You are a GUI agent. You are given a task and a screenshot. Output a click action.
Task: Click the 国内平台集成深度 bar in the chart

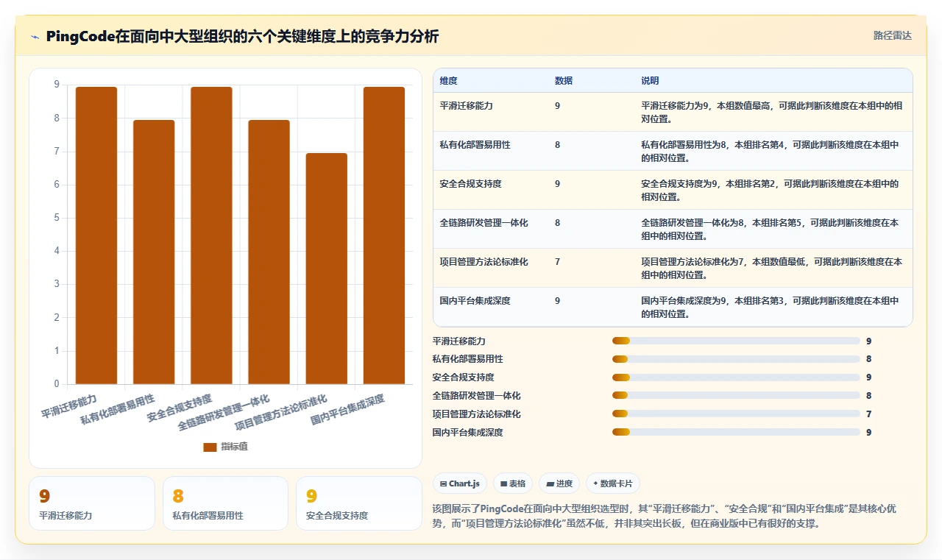coord(384,235)
